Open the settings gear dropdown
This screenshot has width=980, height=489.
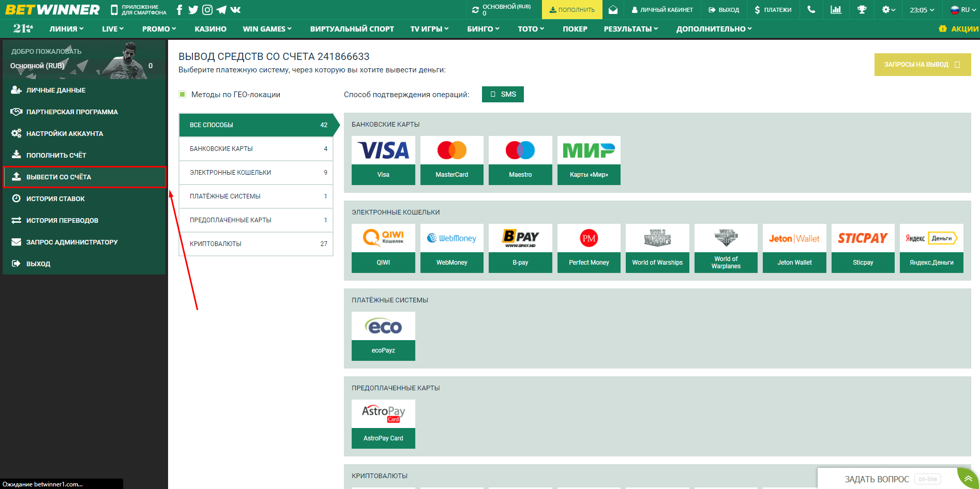point(888,10)
